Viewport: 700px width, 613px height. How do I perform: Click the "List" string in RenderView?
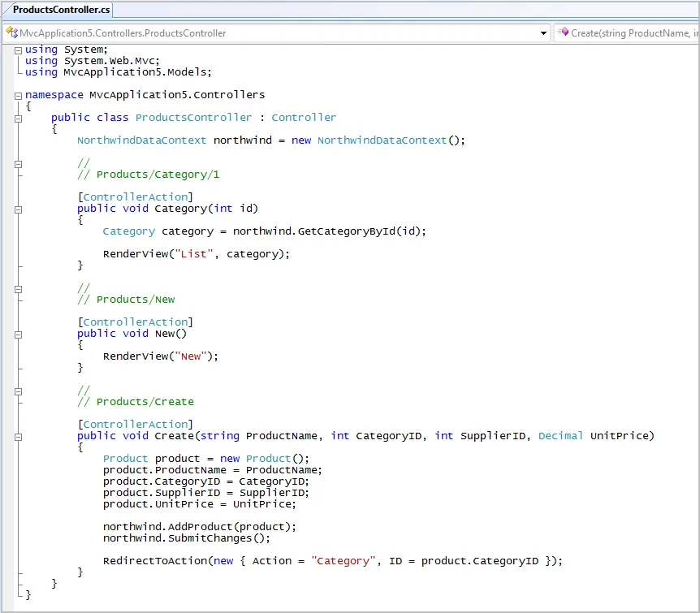194,254
